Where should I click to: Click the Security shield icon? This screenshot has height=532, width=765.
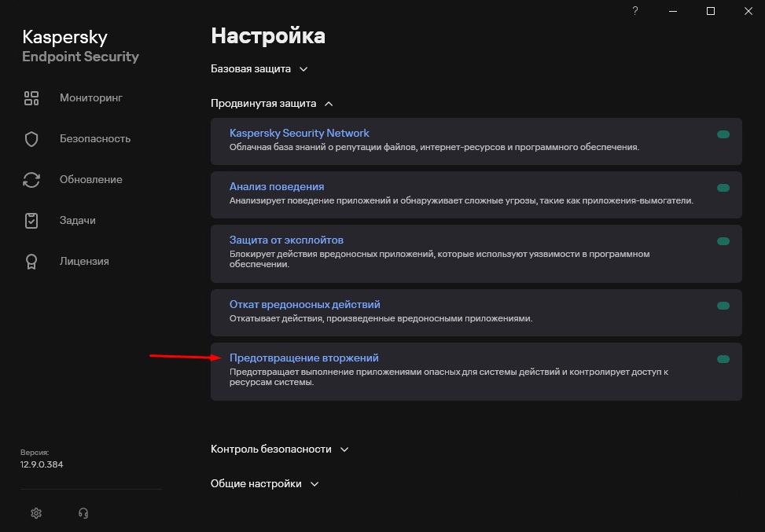click(31, 139)
